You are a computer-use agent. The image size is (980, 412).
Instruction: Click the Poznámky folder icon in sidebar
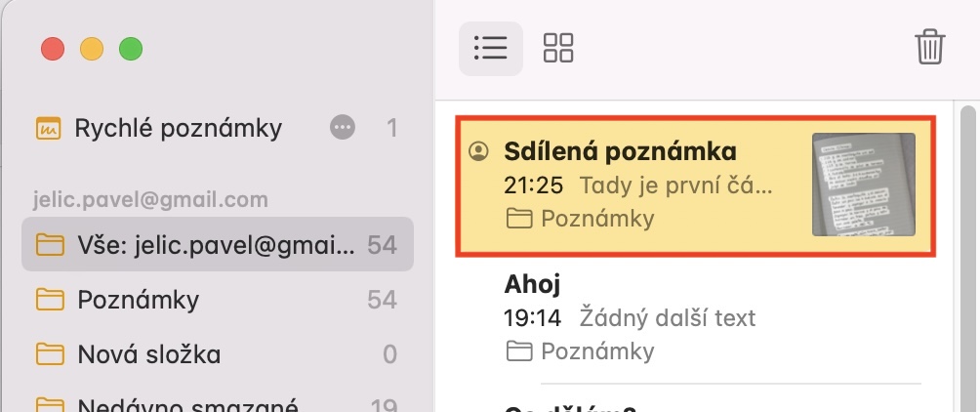tap(47, 299)
